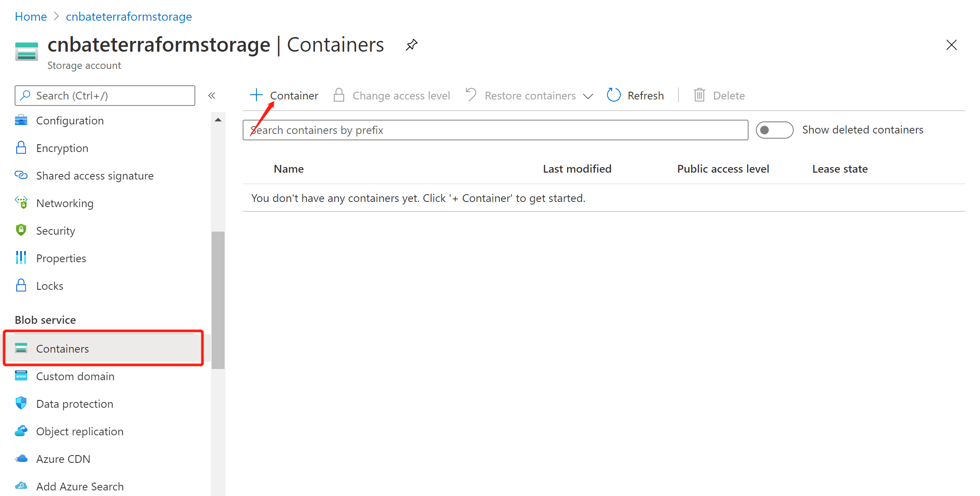This screenshot has width=980, height=496.
Task: Sort by Lease state column header
Action: [840, 169]
